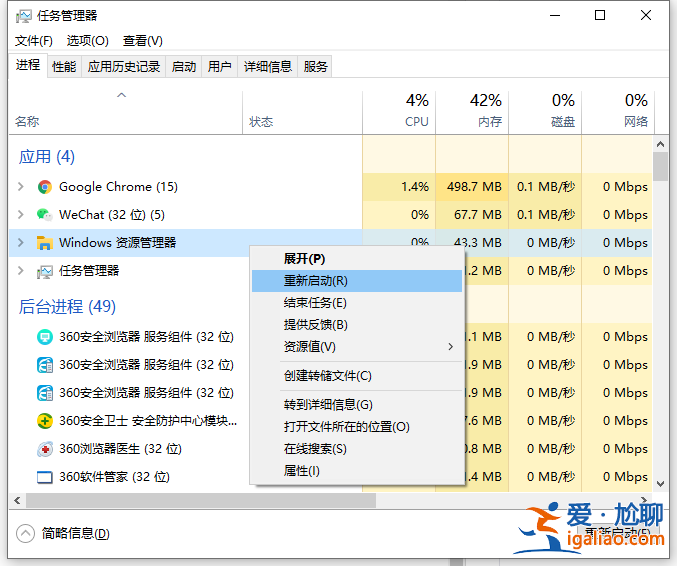This screenshot has height=566, width=677.
Task: Click the vertical scrollbar down arrow
Action: click(x=660, y=484)
